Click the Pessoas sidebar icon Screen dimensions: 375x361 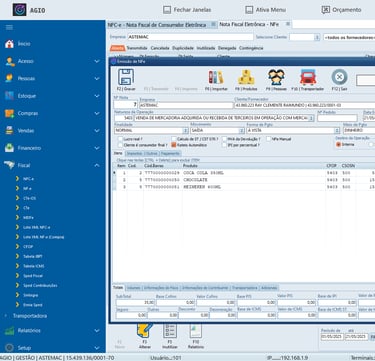pos(9,78)
